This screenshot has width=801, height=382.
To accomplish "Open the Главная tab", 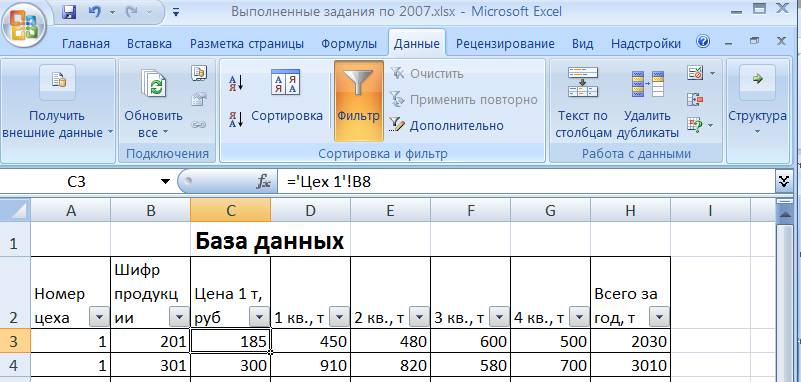I will coord(86,44).
